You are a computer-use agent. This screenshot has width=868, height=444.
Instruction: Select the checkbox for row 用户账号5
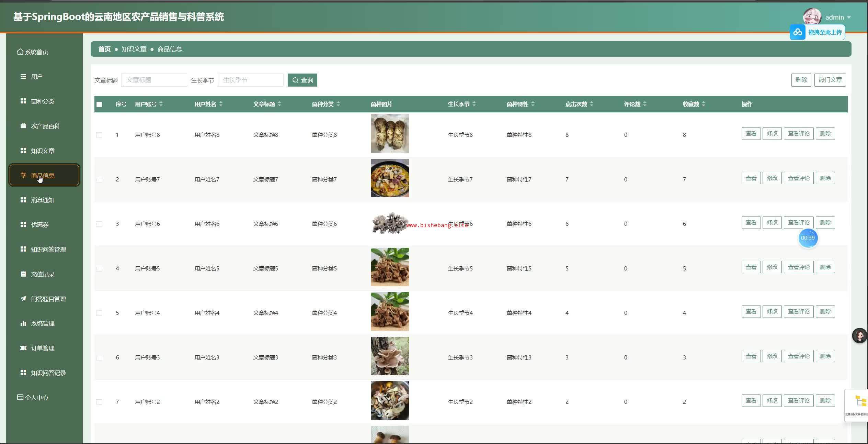pyautogui.click(x=99, y=269)
